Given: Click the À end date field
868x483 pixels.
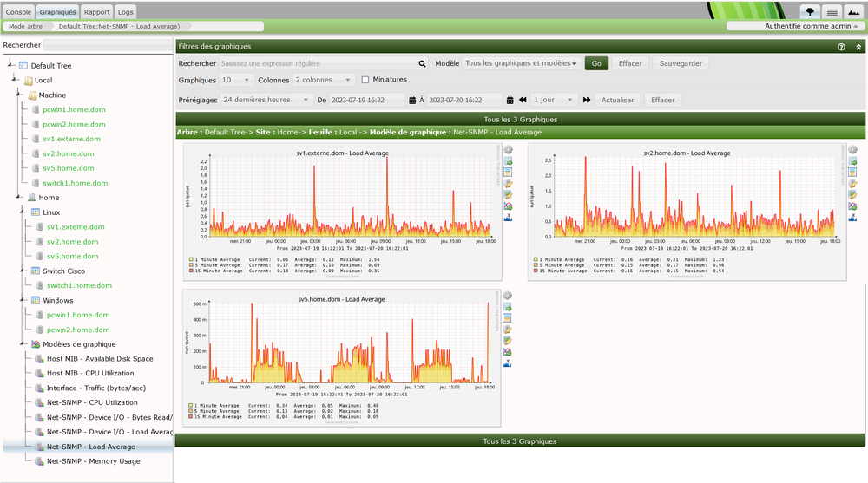Looking at the screenshot, I should click(x=465, y=100).
